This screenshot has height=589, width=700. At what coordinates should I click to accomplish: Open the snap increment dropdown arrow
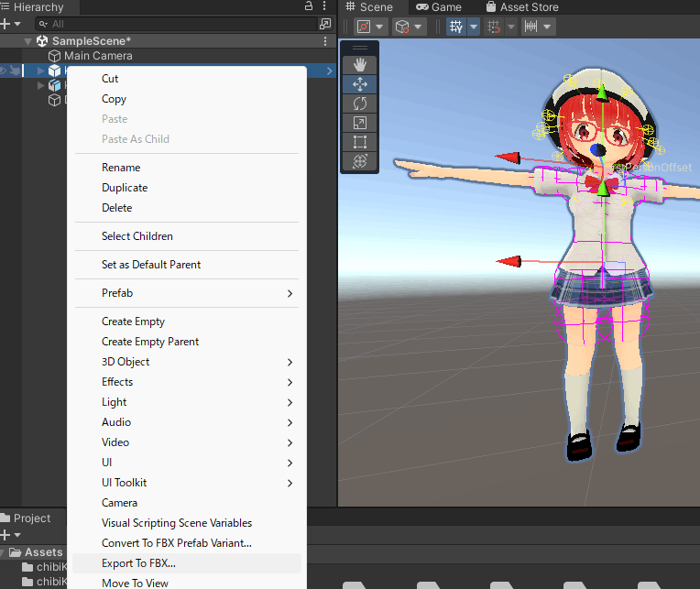coord(511,27)
